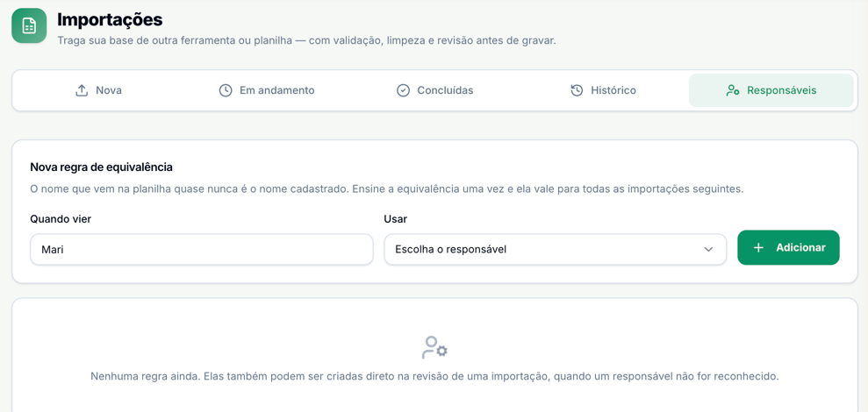This screenshot has width=868, height=412.
Task: View the Histórico tab
Action: coord(603,90)
